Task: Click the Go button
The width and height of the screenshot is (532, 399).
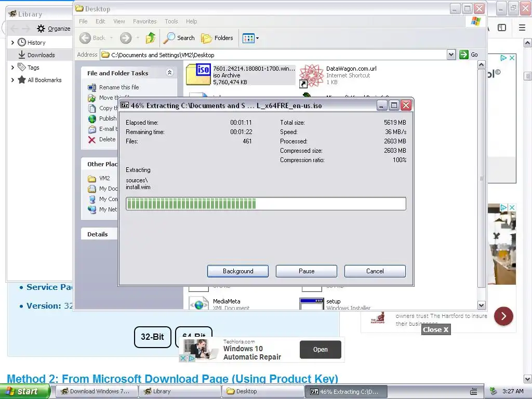Action: [469, 55]
